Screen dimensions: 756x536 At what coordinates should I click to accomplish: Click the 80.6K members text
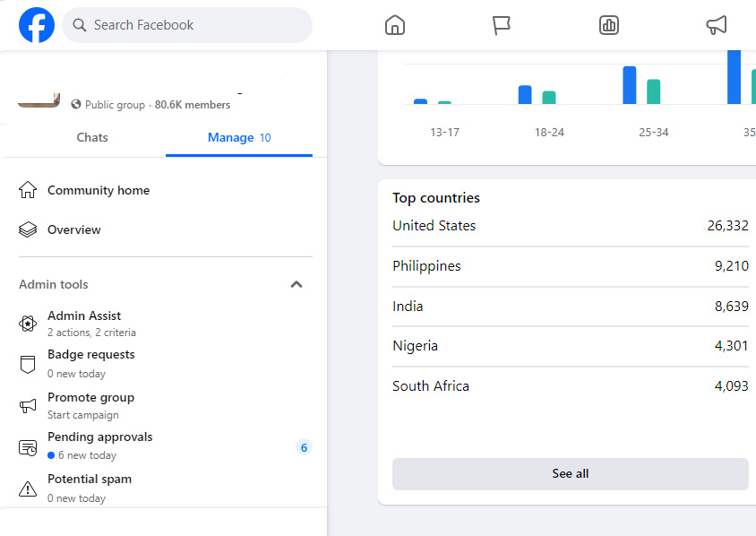(193, 105)
